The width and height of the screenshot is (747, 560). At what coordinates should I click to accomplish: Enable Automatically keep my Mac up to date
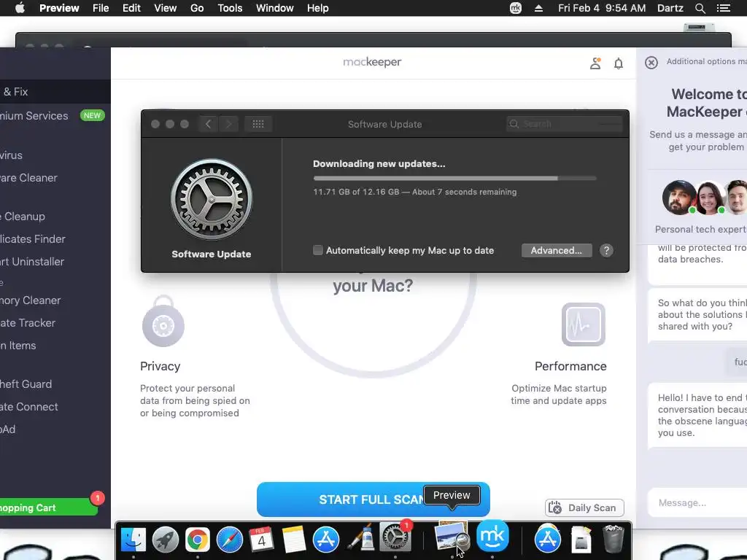pos(318,250)
